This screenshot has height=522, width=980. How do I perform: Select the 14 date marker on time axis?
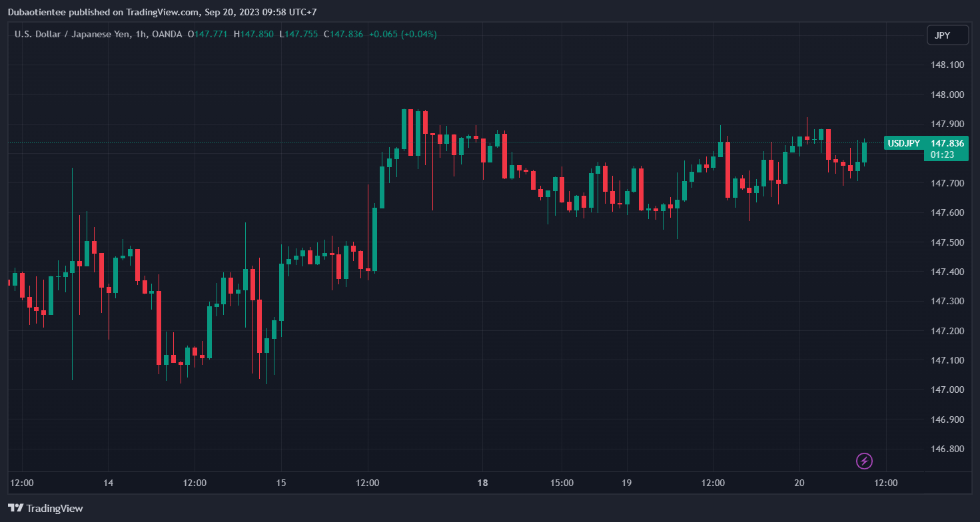[x=109, y=483]
